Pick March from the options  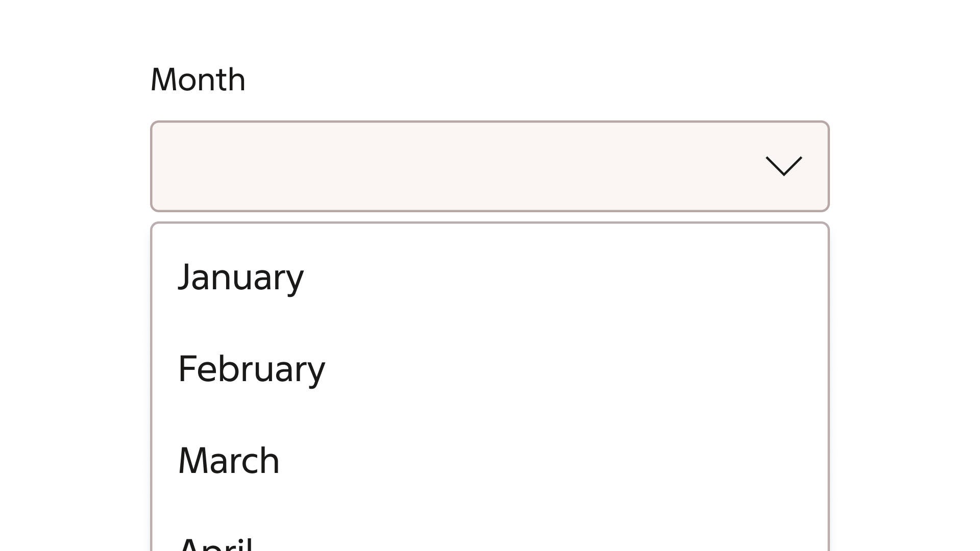489,461
